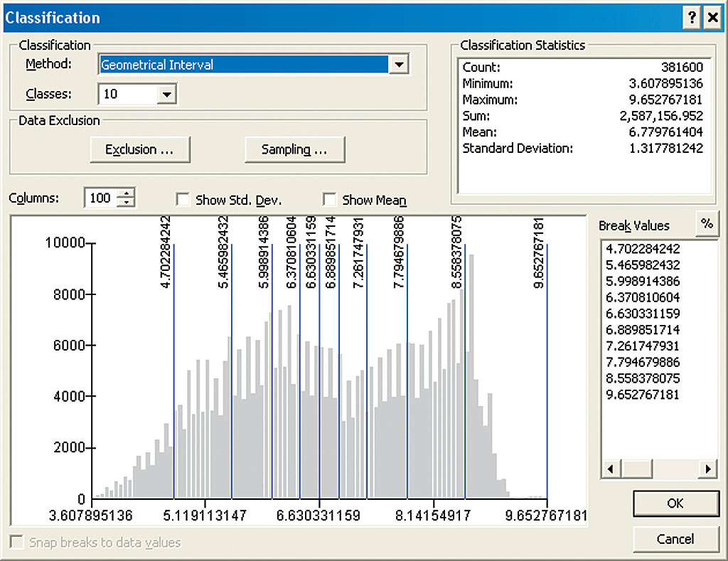Click the Count value 381600 in statistics
Screen dimensions: 728x561
click(682, 68)
